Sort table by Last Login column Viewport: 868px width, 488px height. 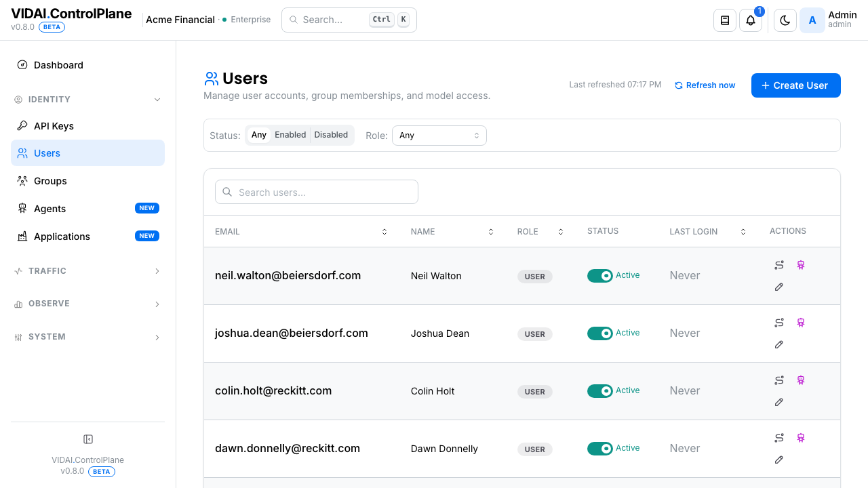[743, 232]
